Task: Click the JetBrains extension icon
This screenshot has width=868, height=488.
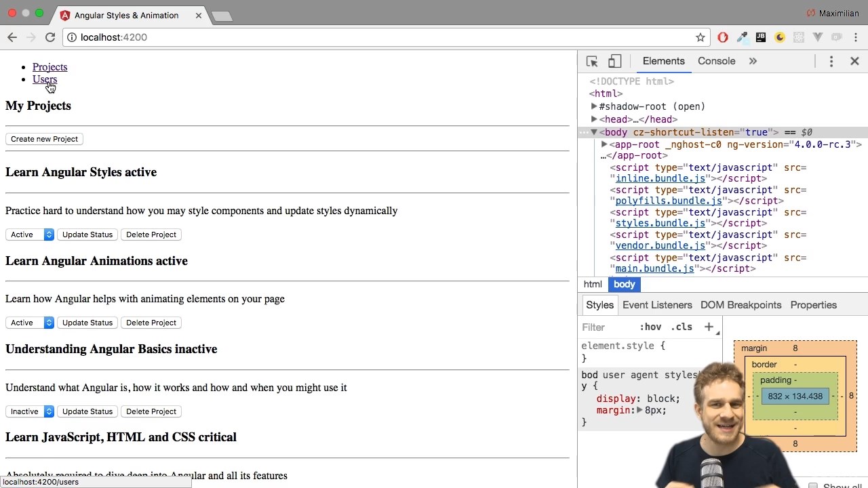Action: click(761, 37)
